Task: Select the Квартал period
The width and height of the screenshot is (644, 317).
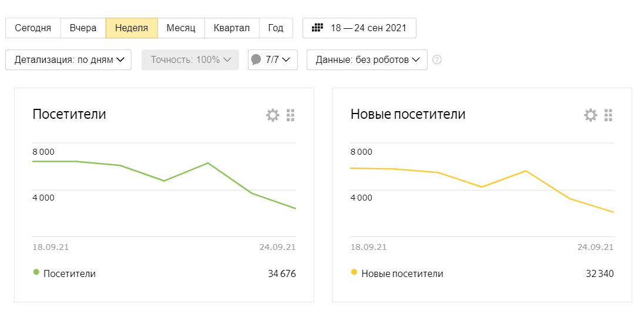Action: 232,28
